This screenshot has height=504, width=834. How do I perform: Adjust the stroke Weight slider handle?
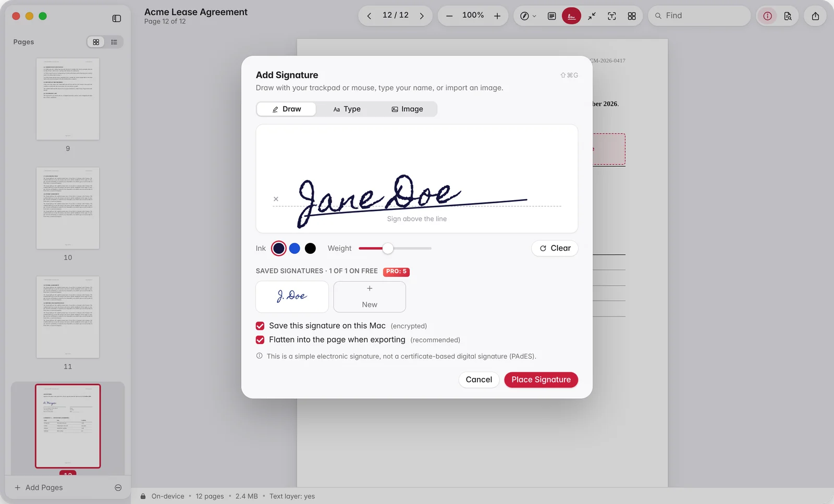pyautogui.click(x=387, y=249)
